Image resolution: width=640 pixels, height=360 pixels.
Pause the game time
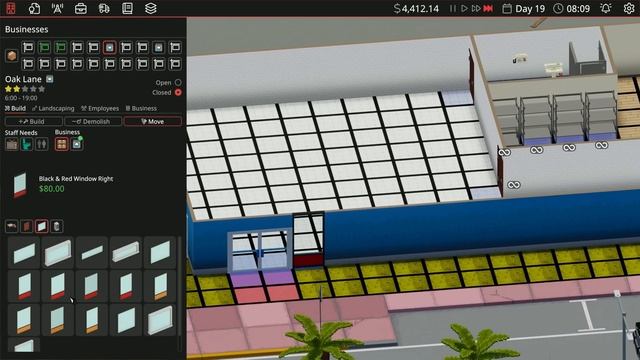453,9
